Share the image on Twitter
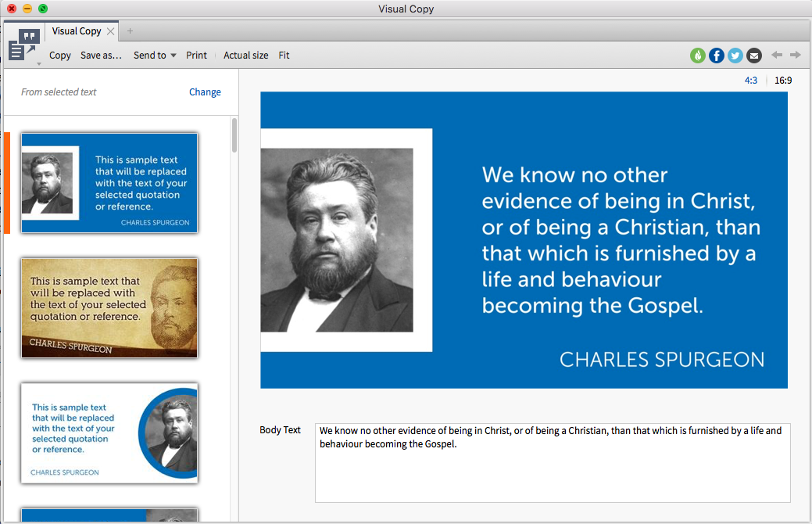The height and width of the screenshot is (524, 812). point(735,56)
